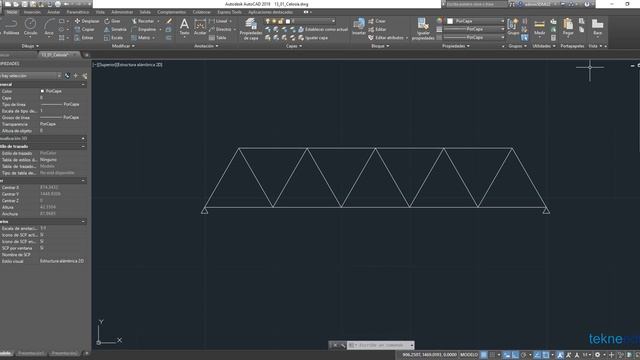Click Igualar capa button
This screenshot has width=640, height=360.
pos(313,38)
